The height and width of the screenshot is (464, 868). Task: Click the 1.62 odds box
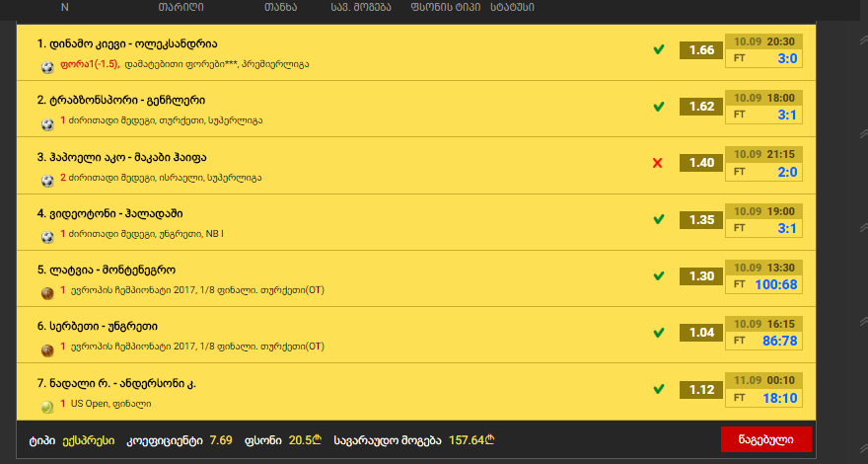tap(701, 107)
